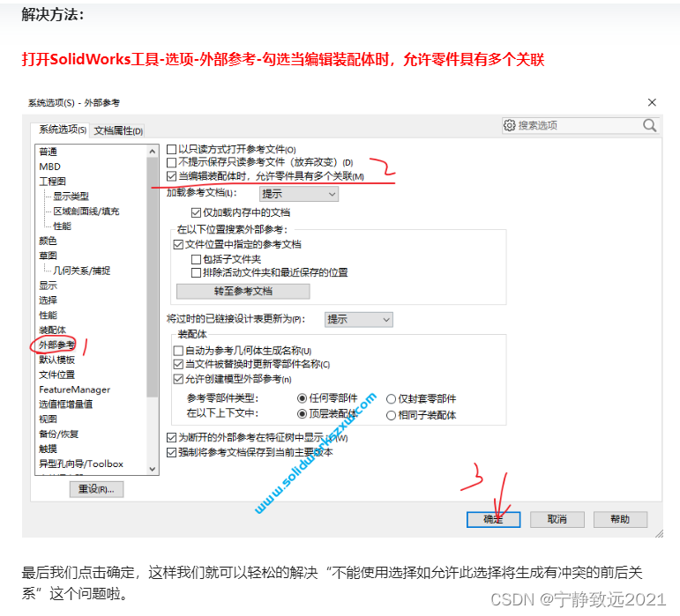Click the 搜索选项 search field
Screen dimensions: 680x616
[x=580, y=126]
